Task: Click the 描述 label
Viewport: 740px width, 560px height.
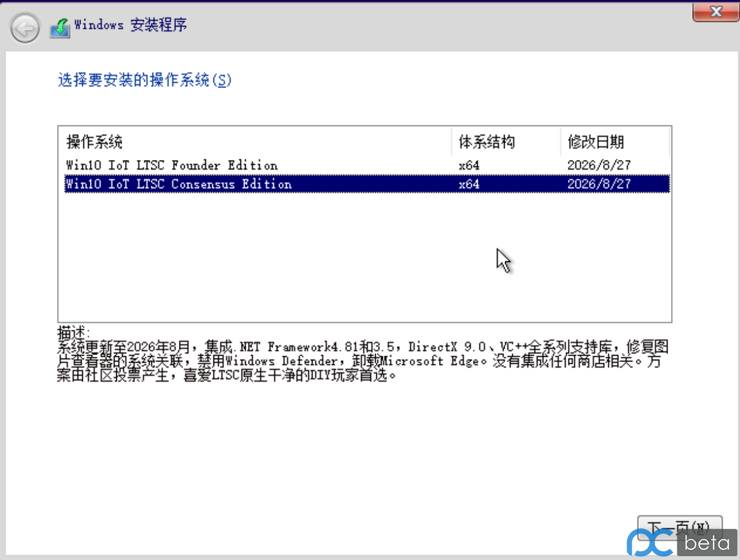Action: point(73,332)
